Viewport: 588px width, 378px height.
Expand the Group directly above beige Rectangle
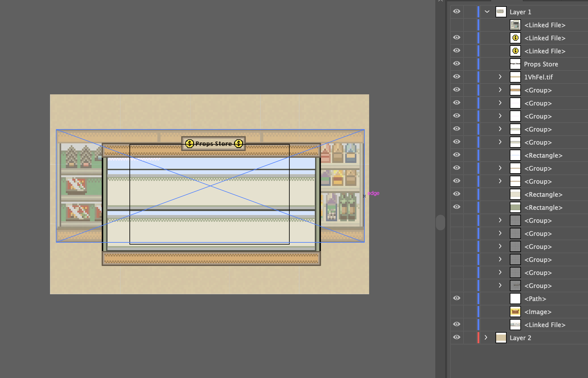[x=500, y=181]
